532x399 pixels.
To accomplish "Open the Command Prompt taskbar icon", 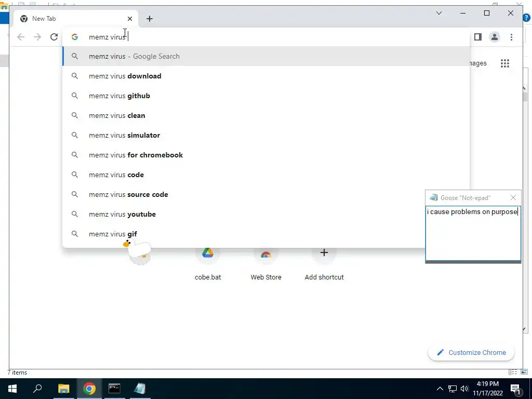I will (114, 389).
